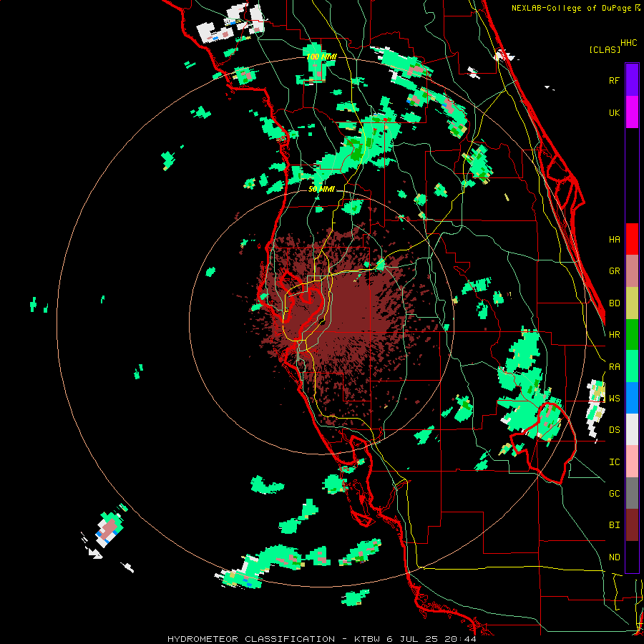Click the DS legend label
The width and height of the screenshot is (644, 644).
(x=615, y=430)
